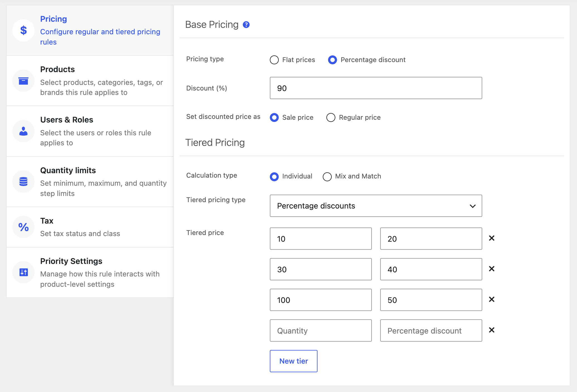Select Mix and Match calculation type
Image resolution: width=577 pixels, height=392 pixels.
327,177
